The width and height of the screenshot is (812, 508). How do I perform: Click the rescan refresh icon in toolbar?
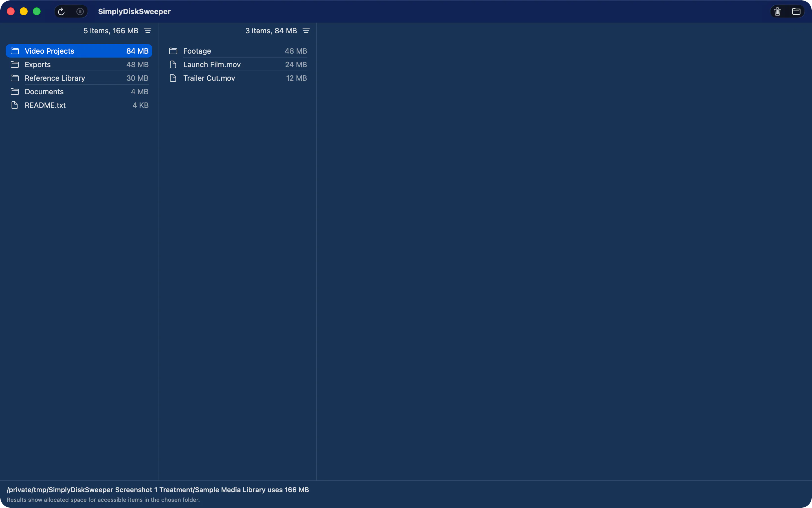click(61, 11)
